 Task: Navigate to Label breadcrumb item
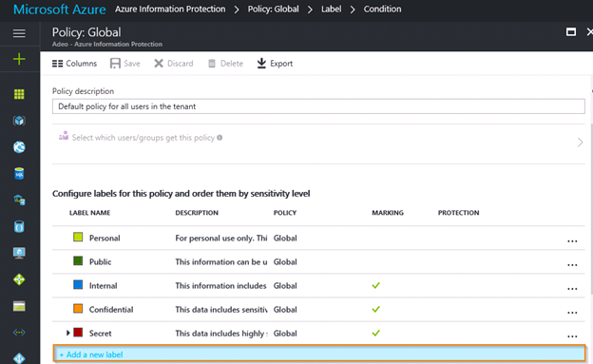[332, 10]
